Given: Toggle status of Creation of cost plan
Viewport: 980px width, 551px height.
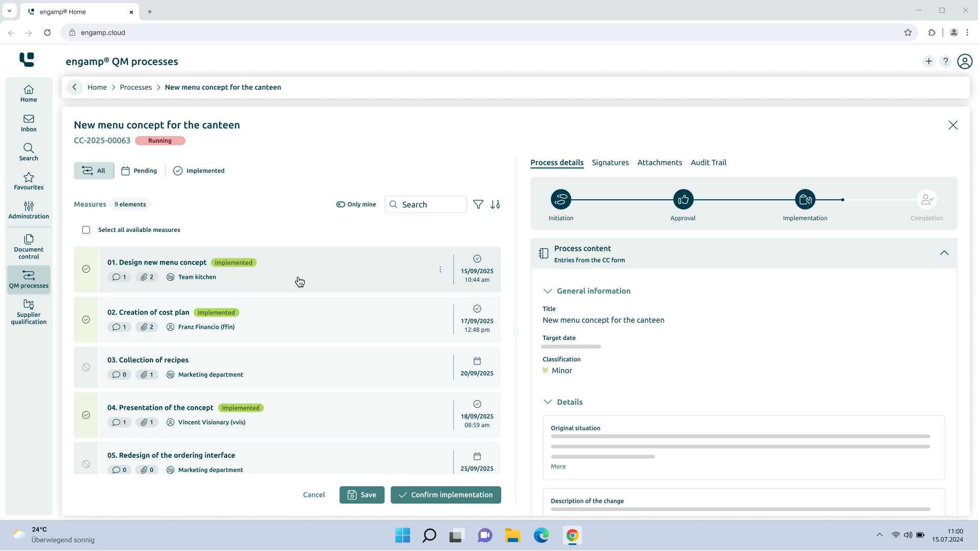Looking at the screenshot, I should point(86,320).
